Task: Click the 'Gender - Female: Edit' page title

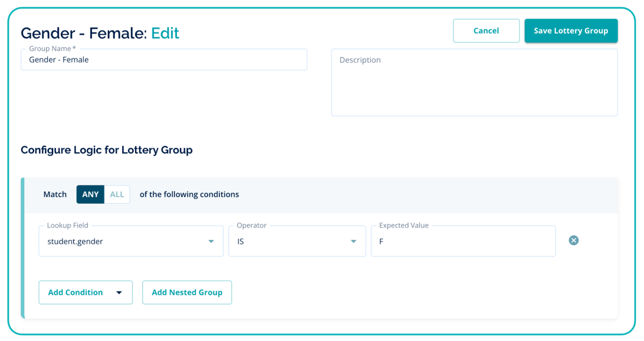Action: pos(100,33)
